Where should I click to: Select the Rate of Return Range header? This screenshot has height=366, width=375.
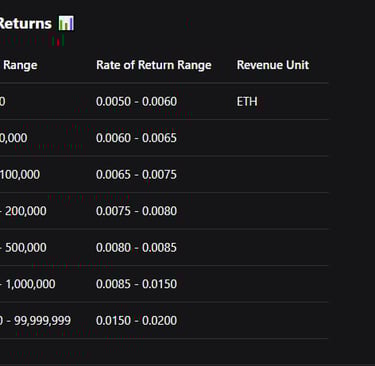154,65
